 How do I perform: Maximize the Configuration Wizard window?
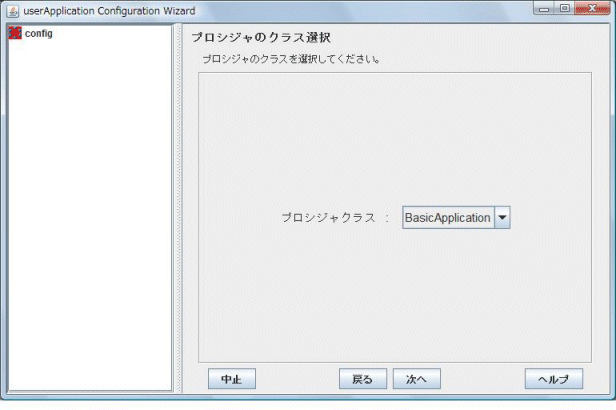(565, 8)
